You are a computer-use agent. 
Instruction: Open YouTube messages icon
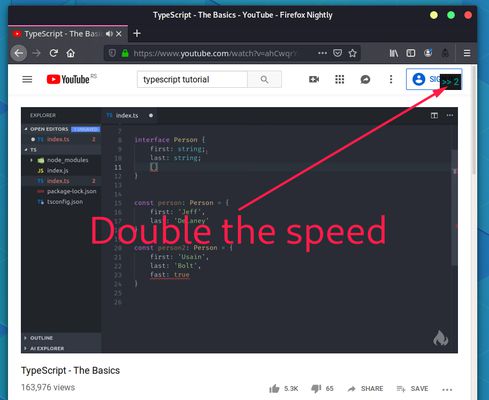point(365,79)
